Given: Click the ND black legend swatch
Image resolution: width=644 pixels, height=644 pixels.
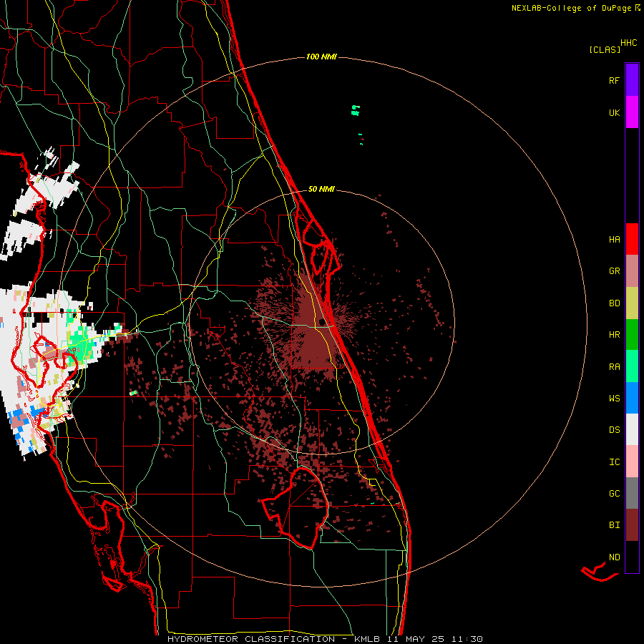Looking at the screenshot, I should pyautogui.click(x=632, y=557).
